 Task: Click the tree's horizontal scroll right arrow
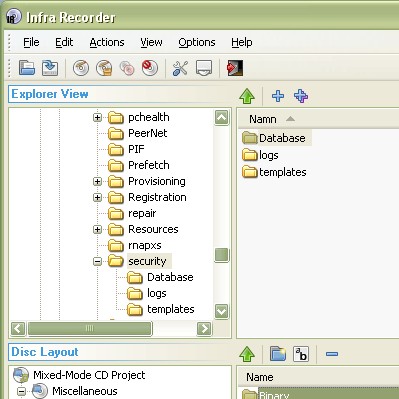pyautogui.click(x=204, y=328)
